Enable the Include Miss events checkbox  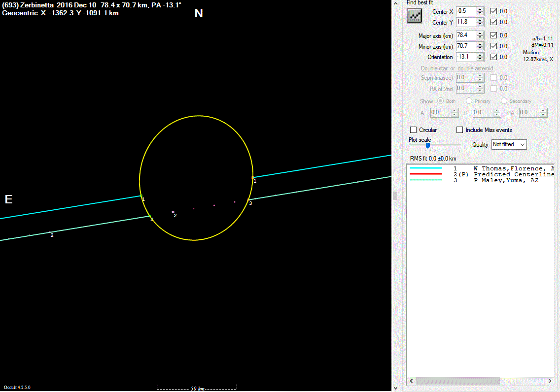click(459, 130)
